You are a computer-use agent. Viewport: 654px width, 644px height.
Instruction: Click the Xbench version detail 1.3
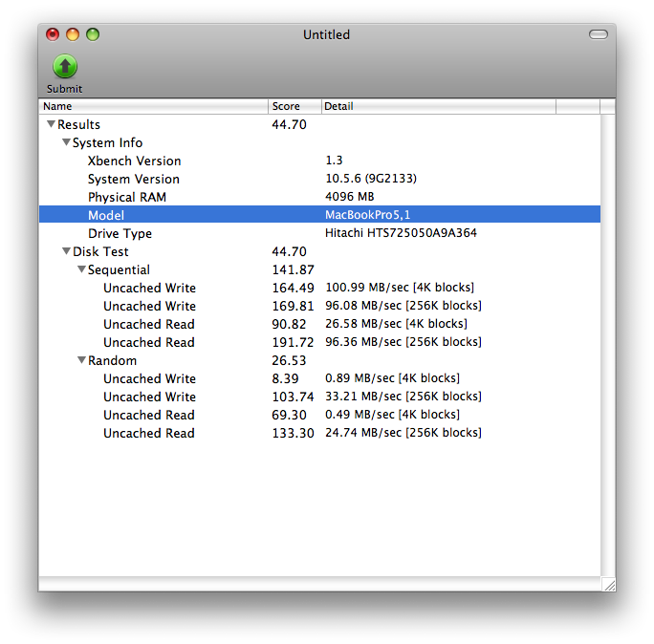[x=334, y=161]
